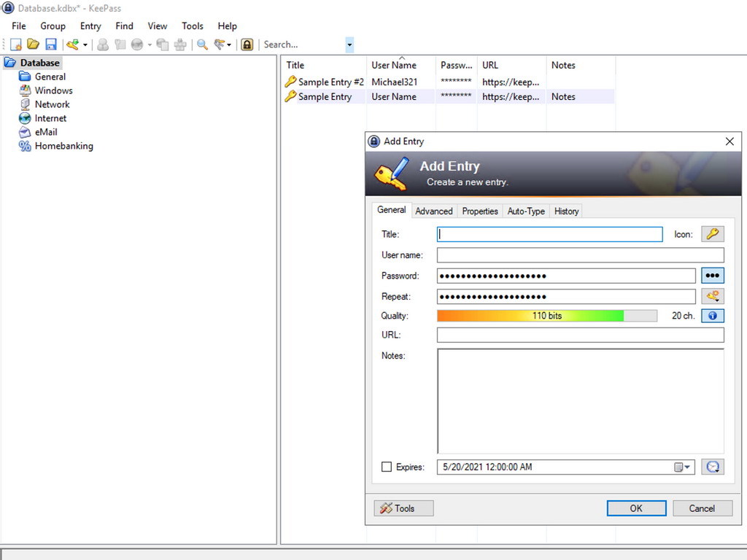Click the Open URL globe toolbar icon

tap(137, 44)
